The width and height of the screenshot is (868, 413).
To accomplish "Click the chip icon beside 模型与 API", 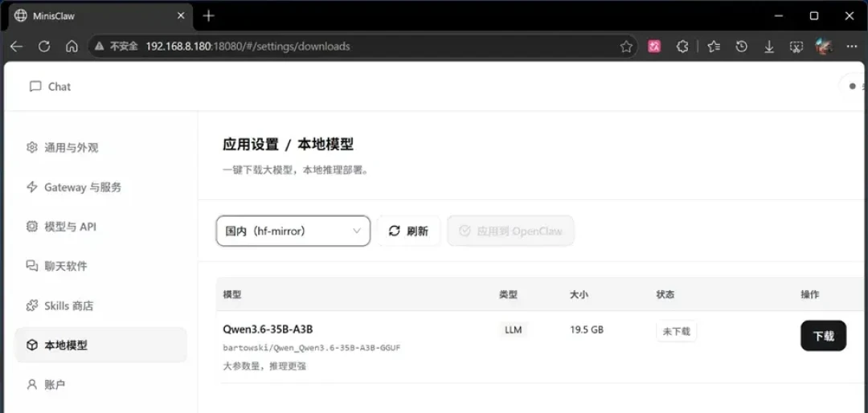I will pyautogui.click(x=32, y=227).
